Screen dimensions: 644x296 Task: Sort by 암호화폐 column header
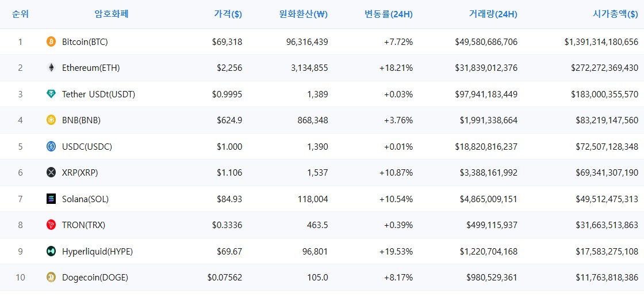pyautogui.click(x=112, y=14)
